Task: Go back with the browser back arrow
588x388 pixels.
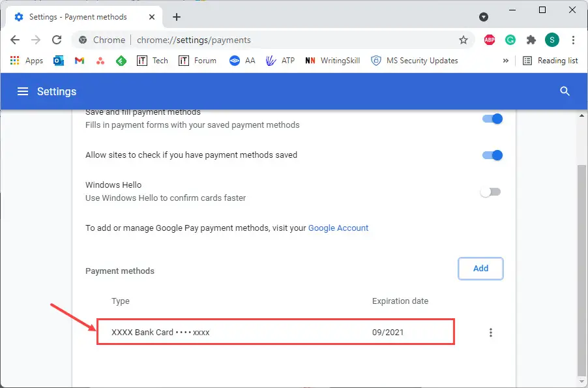Action: 15,40
